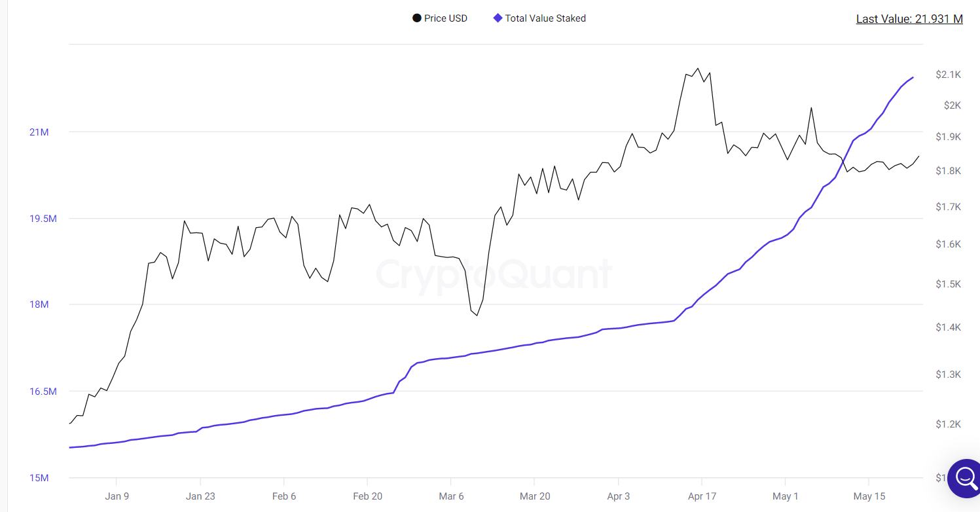Open the Last Value: 21.931 M link

[x=909, y=19]
